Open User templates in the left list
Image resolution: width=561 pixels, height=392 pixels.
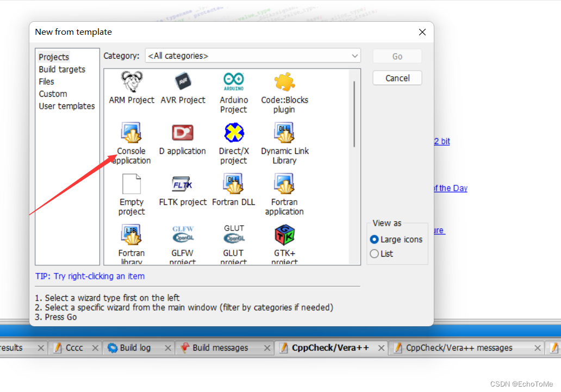pyautogui.click(x=67, y=107)
